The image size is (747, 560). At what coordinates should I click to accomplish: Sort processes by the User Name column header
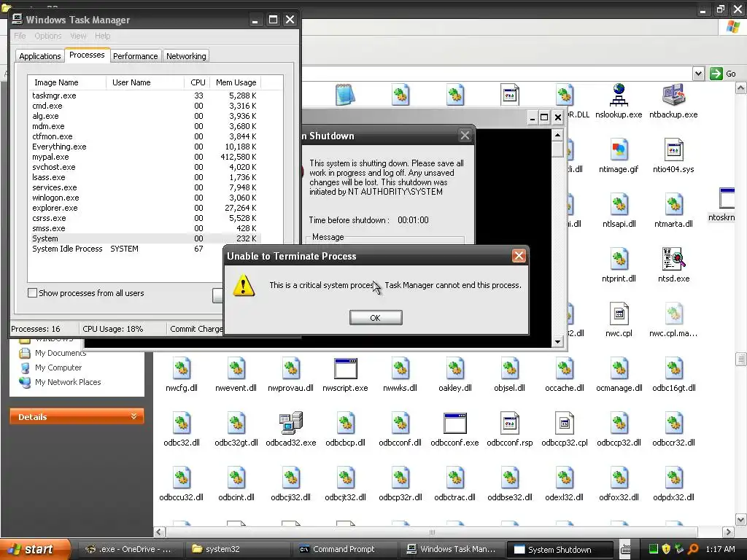click(x=145, y=82)
